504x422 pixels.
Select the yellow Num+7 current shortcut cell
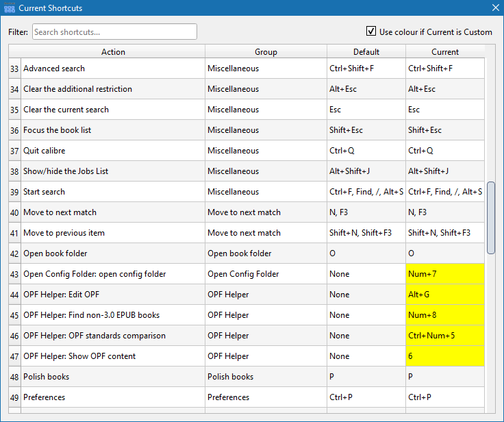click(445, 274)
